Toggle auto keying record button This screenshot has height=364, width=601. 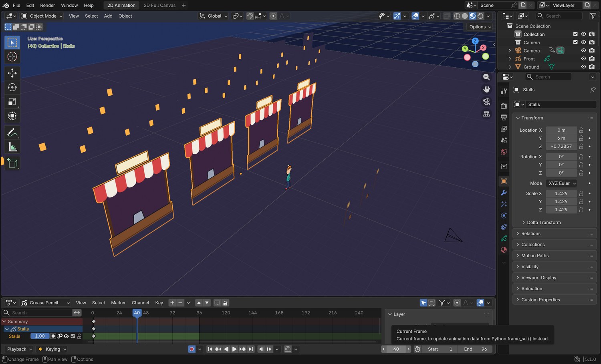(192, 349)
